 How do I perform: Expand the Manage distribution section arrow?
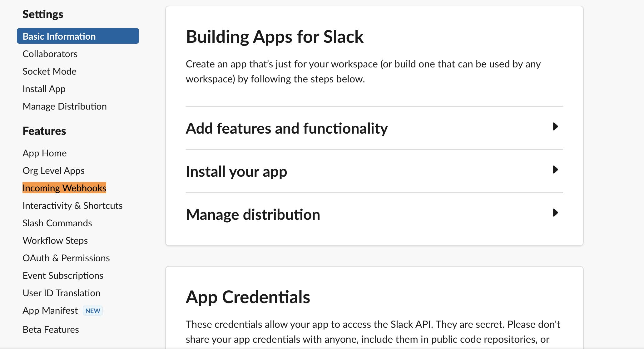pyautogui.click(x=555, y=213)
